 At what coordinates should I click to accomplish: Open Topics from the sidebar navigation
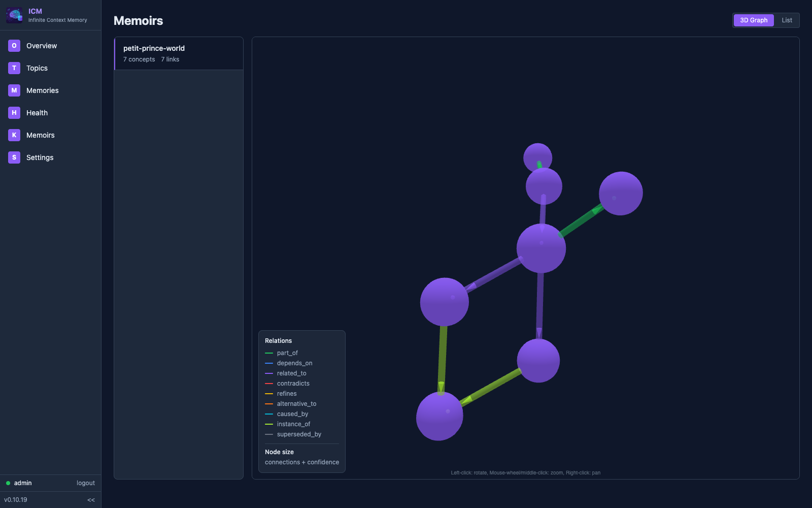(37, 68)
